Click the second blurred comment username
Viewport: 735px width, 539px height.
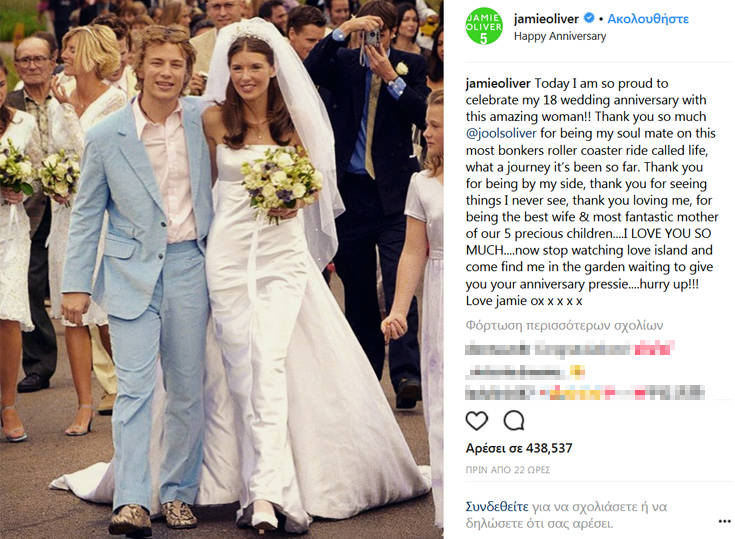[x=515, y=373]
